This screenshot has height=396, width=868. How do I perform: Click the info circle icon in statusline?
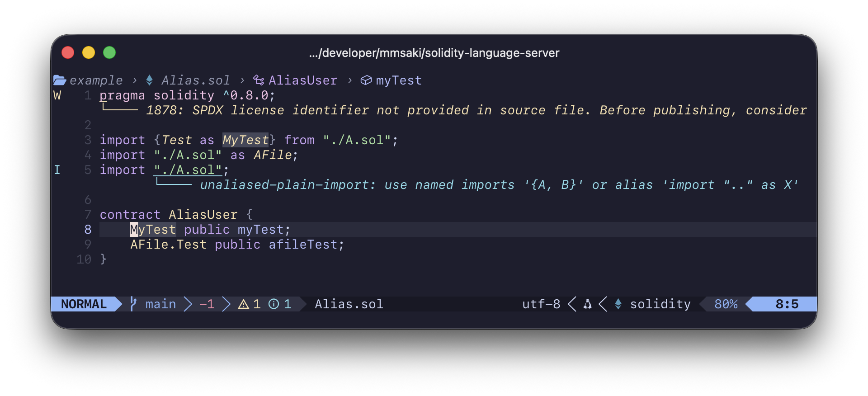(274, 304)
